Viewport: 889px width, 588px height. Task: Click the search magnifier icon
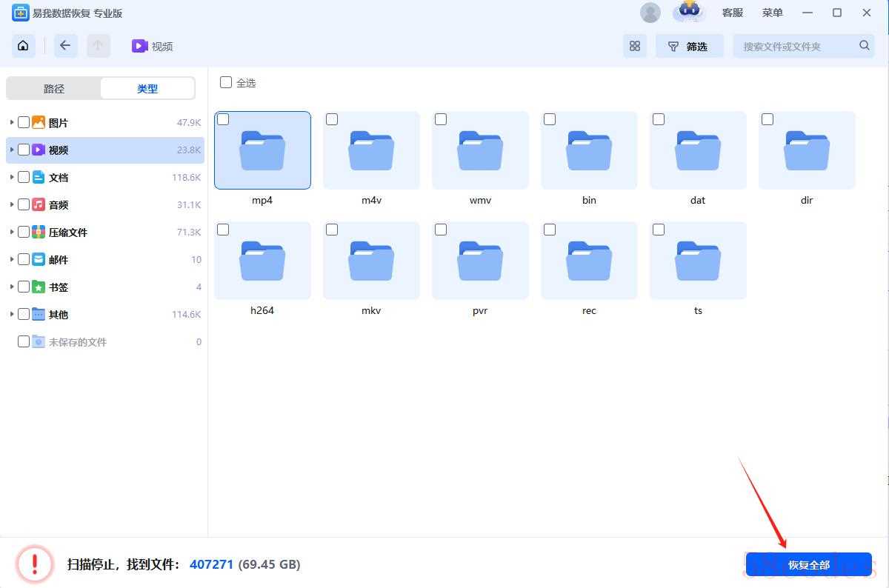(x=865, y=46)
